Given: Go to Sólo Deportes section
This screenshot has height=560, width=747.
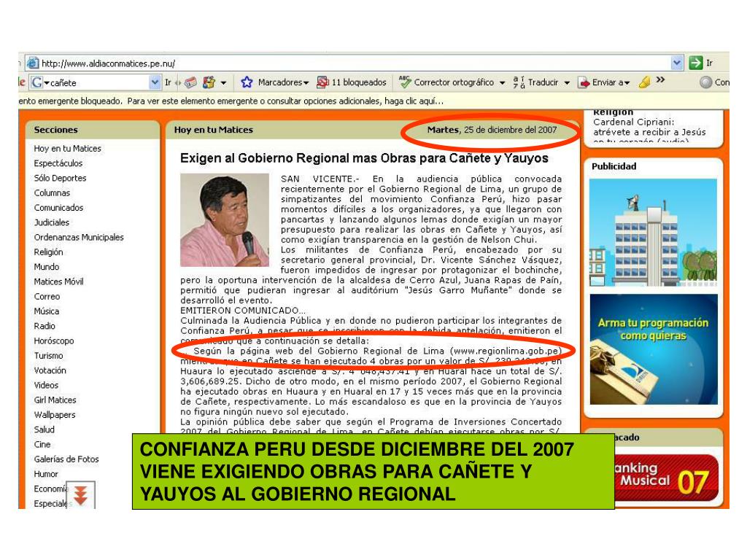Looking at the screenshot, I should pyautogui.click(x=60, y=178).
